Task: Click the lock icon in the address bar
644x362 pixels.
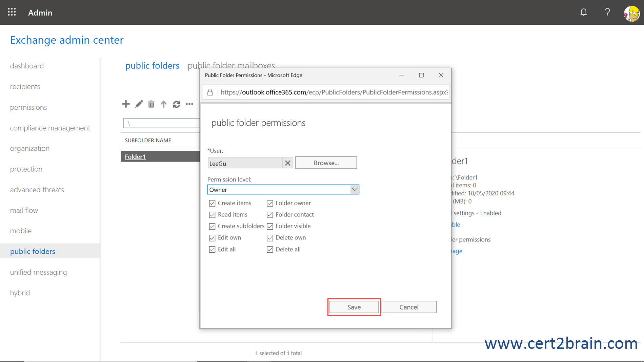Action: [210, 92]
